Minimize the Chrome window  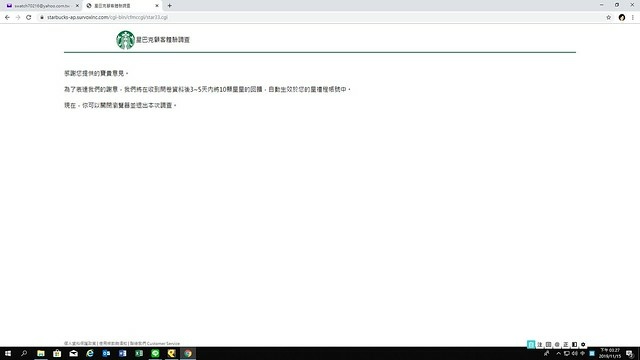602,5
